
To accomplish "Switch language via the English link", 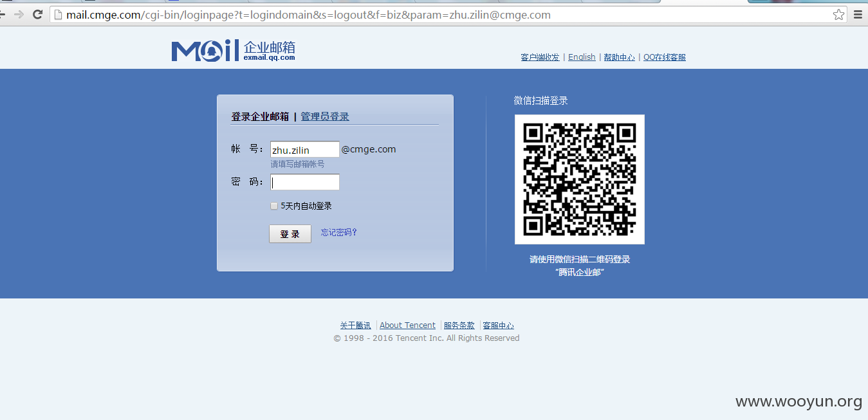I will click(582, 57).
